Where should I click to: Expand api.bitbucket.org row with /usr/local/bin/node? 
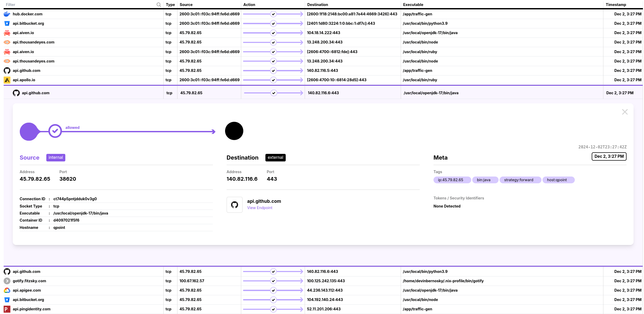[x=323, y=300]
